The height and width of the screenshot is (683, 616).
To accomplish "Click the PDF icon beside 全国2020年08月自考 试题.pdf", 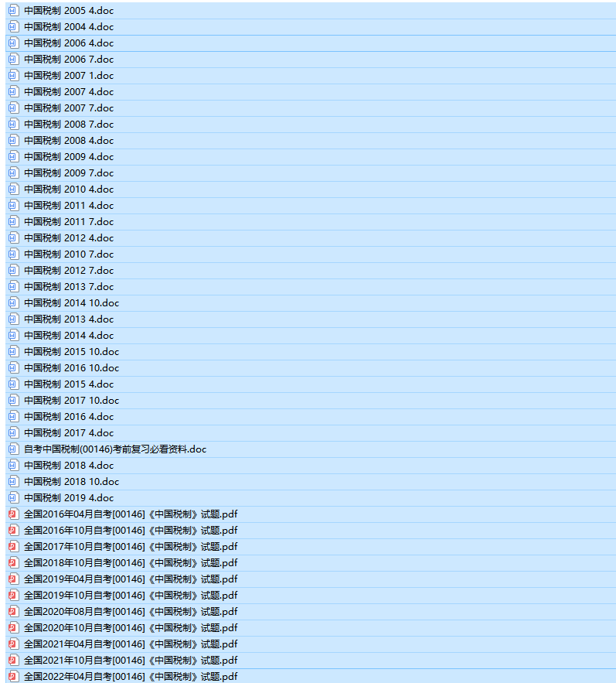I will (13, 612).
